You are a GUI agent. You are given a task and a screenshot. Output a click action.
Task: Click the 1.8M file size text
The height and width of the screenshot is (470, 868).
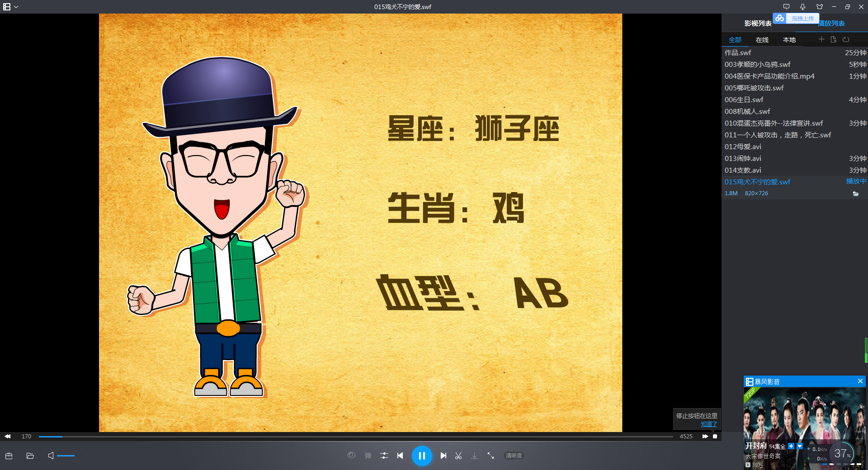click(x=731, y=193)
